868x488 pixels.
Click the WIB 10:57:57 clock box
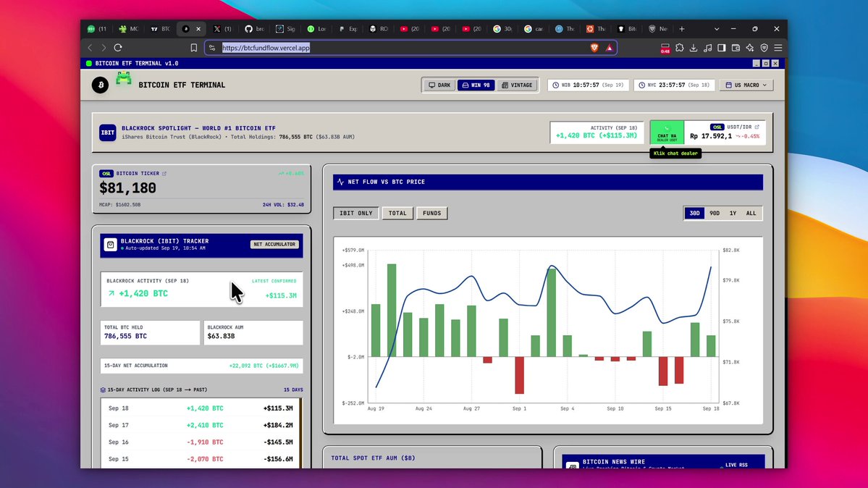[588, 85]
